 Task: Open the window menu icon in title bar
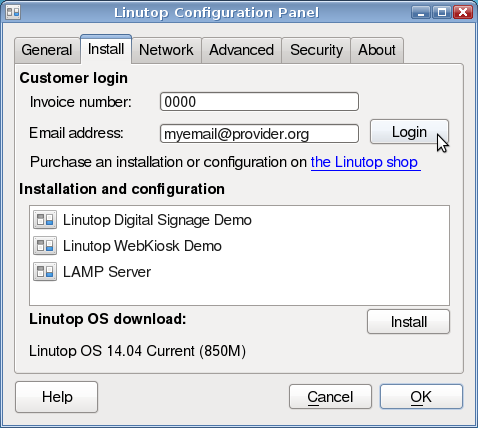(x=13, y=12)
